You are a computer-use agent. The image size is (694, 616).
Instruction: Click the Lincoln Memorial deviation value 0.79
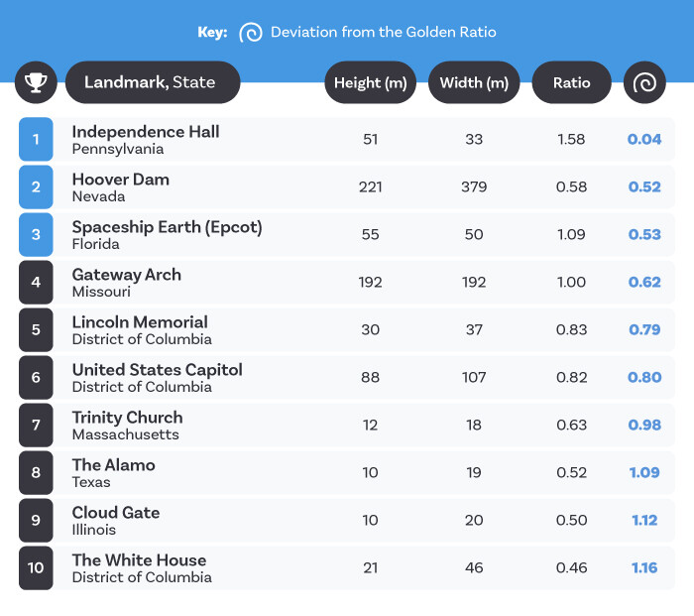point(643,330)
